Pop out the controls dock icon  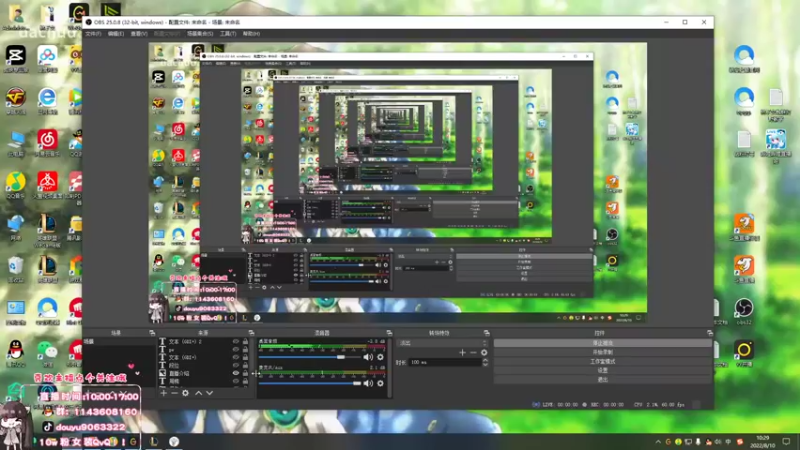[x=710, y=333]
